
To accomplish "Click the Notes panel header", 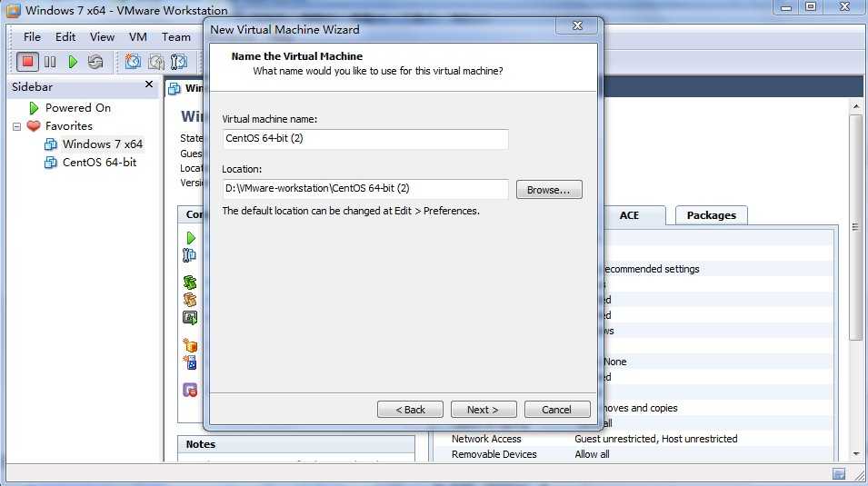I will pyautogui.click(x=296, y=444).
